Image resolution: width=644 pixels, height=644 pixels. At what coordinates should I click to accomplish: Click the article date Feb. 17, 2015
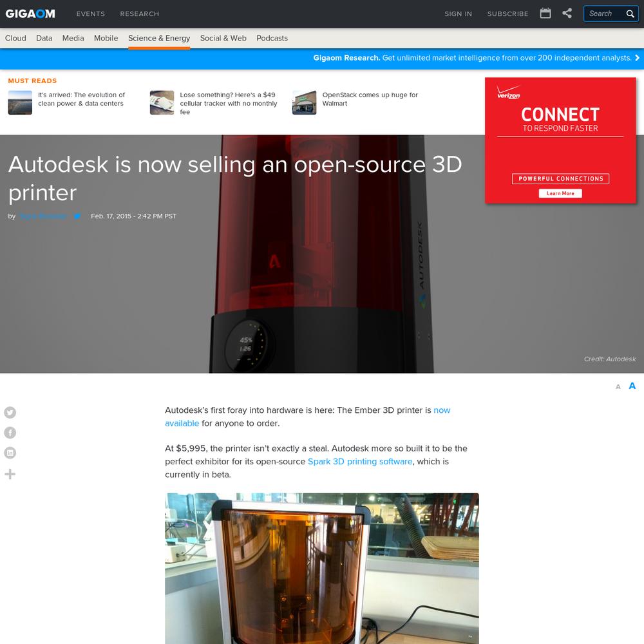tap(133, 216)
